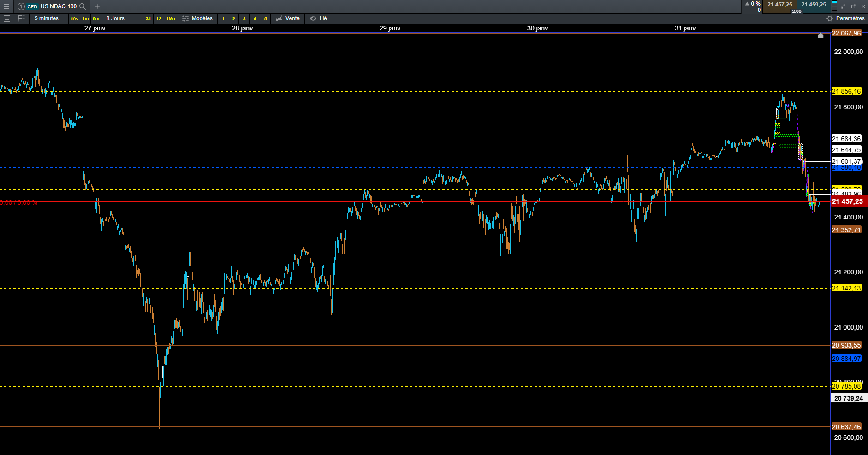Open the Modèles menu
The width and height of the screenshot is (868, 455).
tap(197, 18)
